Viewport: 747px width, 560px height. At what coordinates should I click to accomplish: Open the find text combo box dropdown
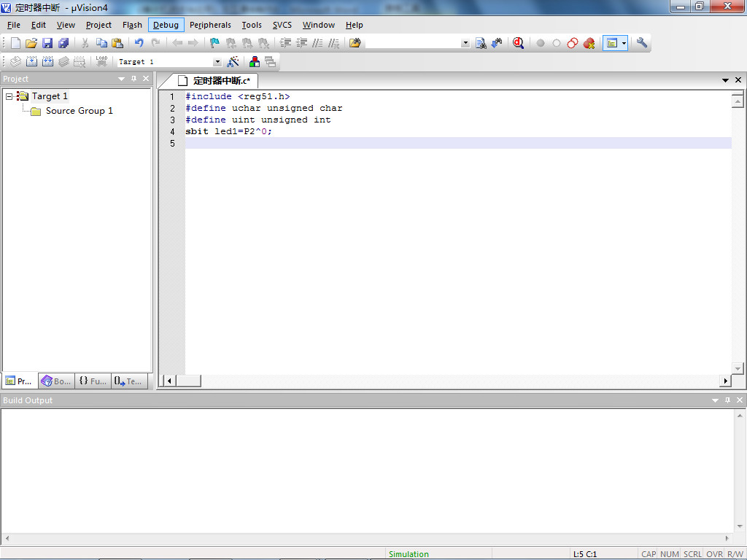(465, 43)
